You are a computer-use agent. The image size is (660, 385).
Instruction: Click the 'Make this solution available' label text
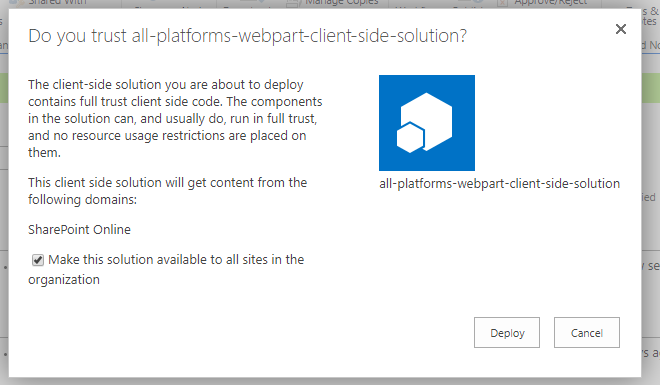[176, 260]
